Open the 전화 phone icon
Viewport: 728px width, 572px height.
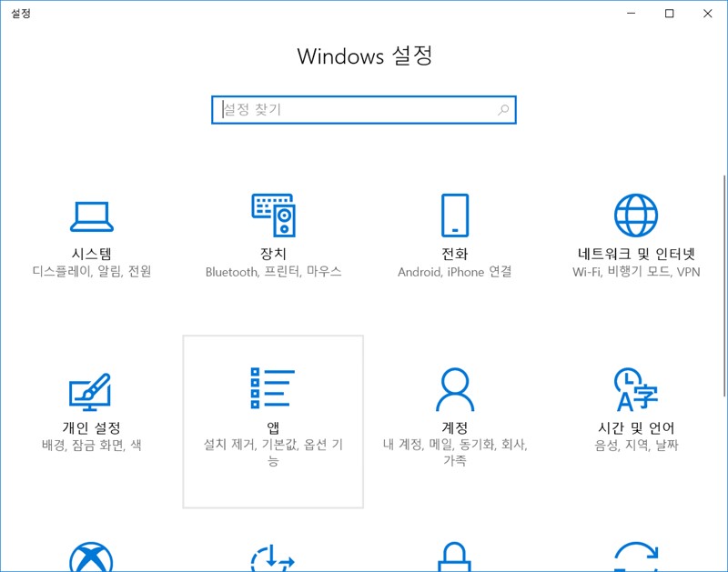(x=454, y=216)
